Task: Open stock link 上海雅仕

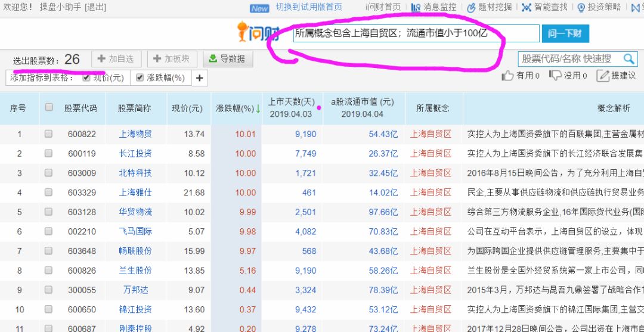Action: click(135, 193)
